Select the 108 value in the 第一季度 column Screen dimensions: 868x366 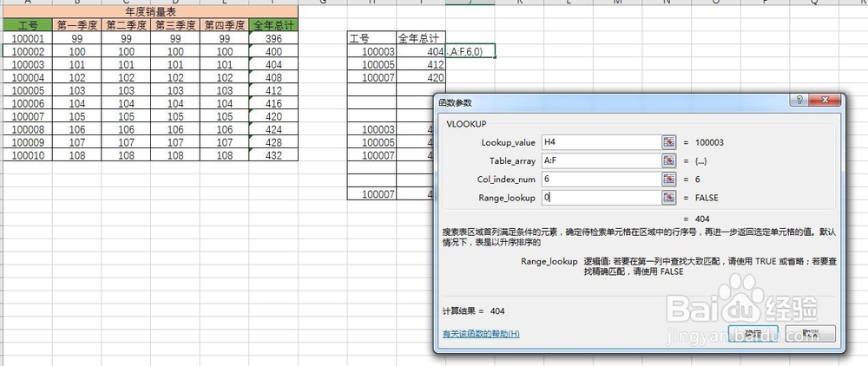(77, 155)
